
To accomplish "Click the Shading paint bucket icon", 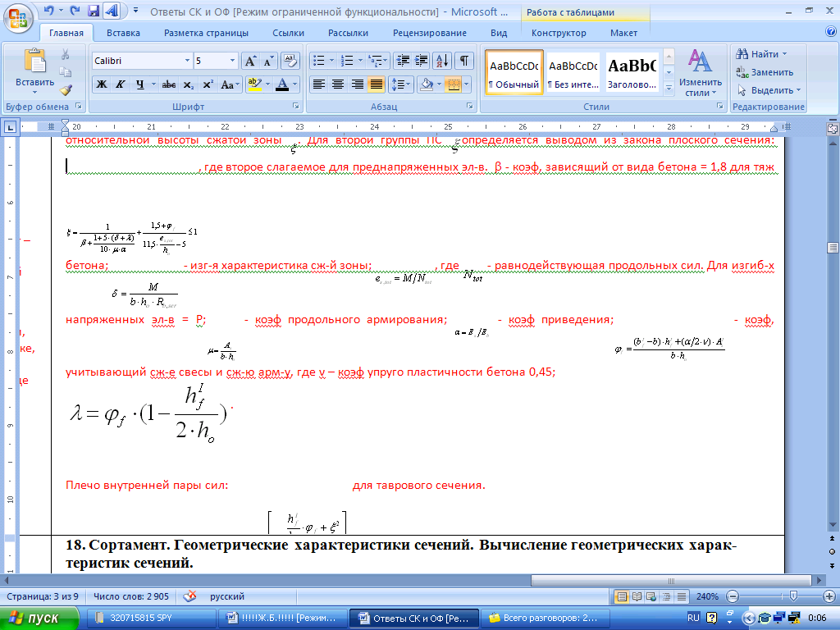I will coord(427,84).
